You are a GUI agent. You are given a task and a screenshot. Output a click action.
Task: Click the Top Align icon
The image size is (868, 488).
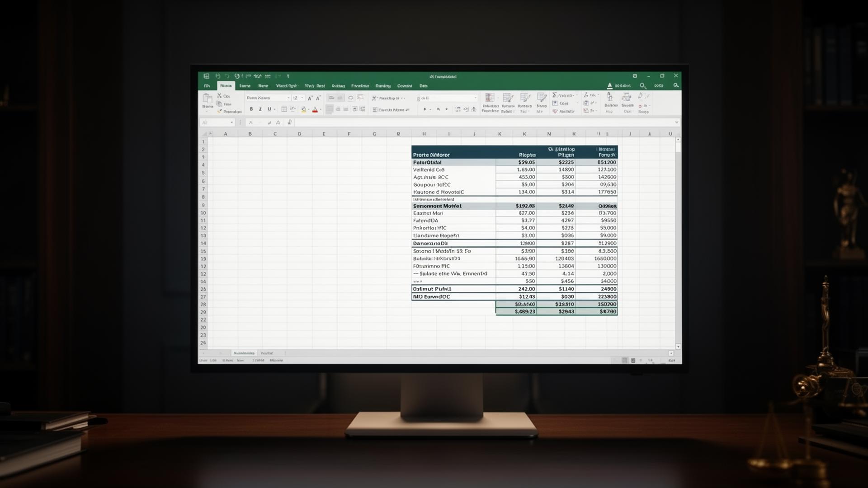coord(331,98)
